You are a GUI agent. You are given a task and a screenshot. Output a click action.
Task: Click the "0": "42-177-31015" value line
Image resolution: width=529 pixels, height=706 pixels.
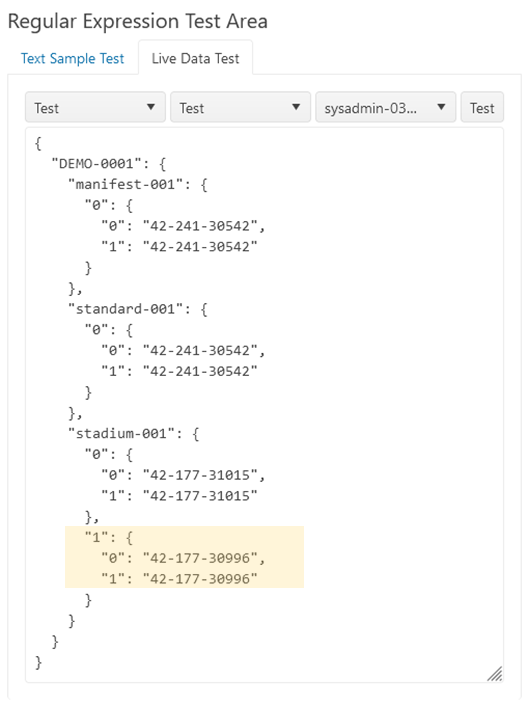183,475
